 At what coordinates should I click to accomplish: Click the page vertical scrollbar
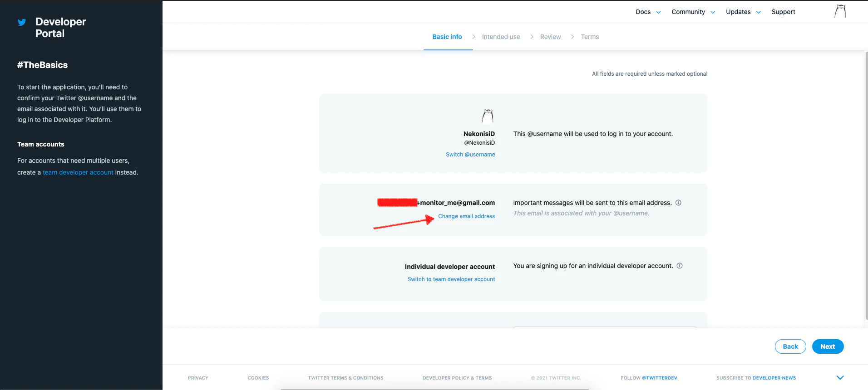[866, 186]
